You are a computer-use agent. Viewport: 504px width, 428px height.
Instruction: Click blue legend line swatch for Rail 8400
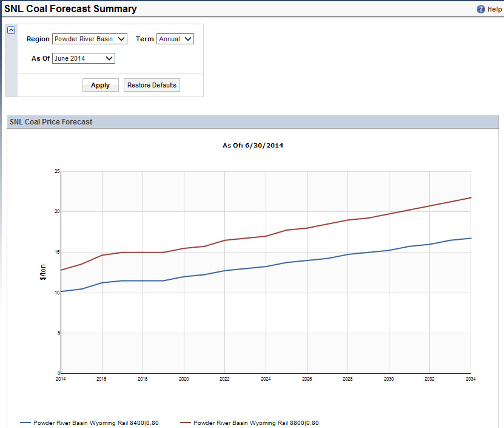(25, 423)
